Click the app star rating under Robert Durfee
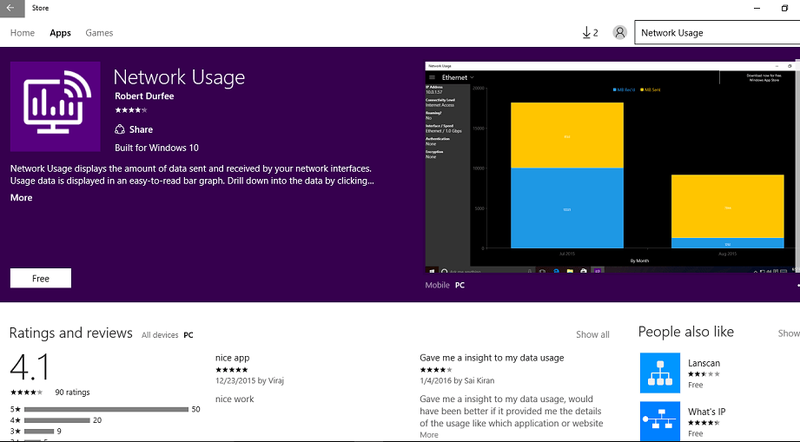 pos(131,110)
